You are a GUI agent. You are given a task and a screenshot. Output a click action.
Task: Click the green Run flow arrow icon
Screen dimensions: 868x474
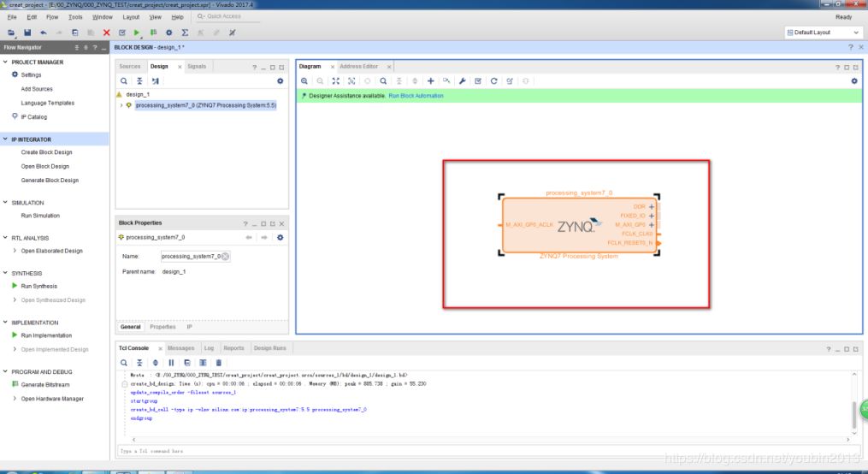[x=137, y=33]
